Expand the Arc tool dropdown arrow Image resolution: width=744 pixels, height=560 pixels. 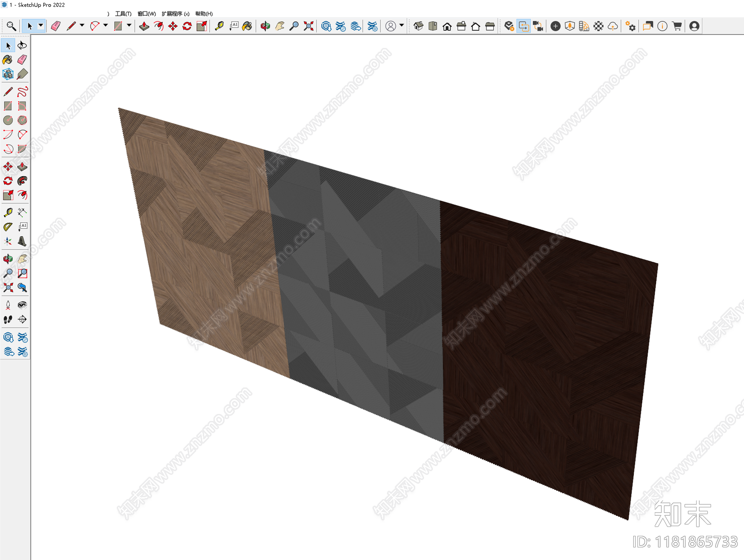[x=106, y=26]
